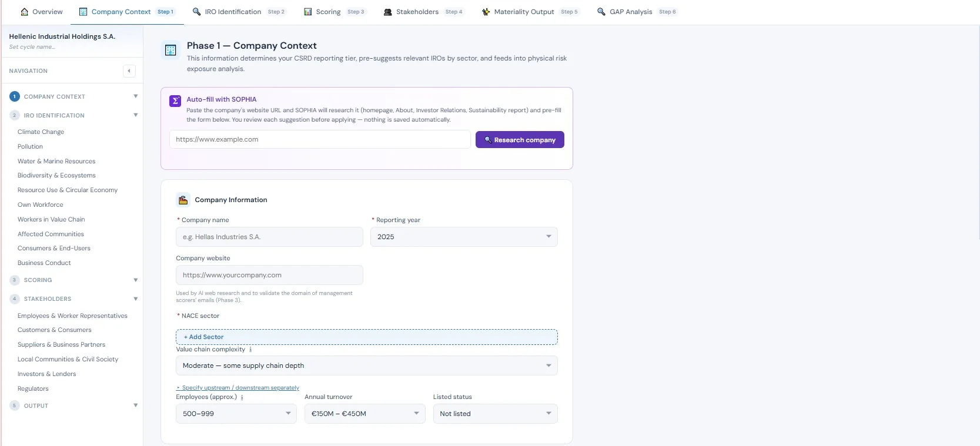
Task: Select Workers in Value Chain
Action: 51,220
